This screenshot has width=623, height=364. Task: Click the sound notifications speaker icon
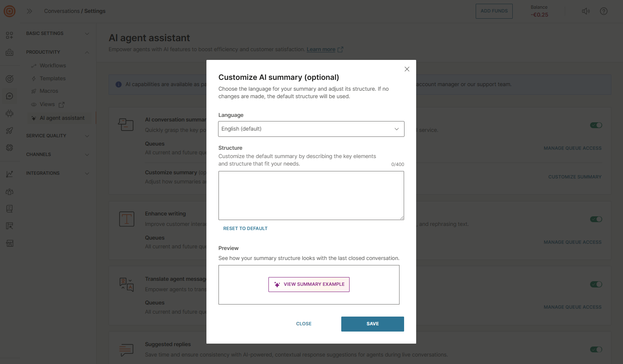[586, 11]
